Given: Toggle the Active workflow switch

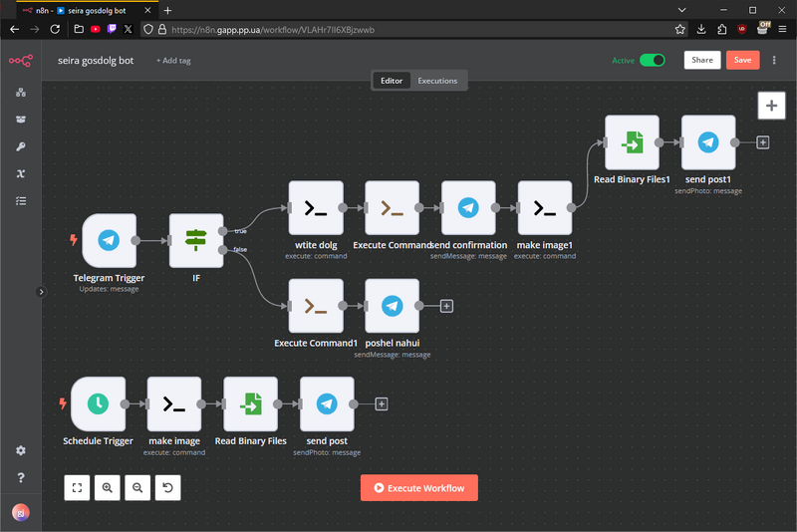Looking at the screenshot, I should [x=653, y=60].
